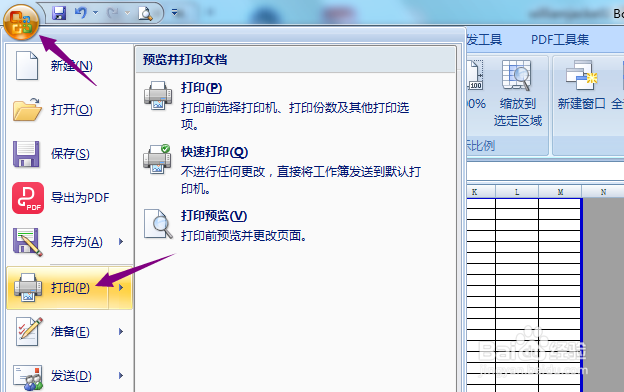Click the 保存(S) floppy disk icon
The width and height of the screenshot is (624, 392).
[26, 154]
